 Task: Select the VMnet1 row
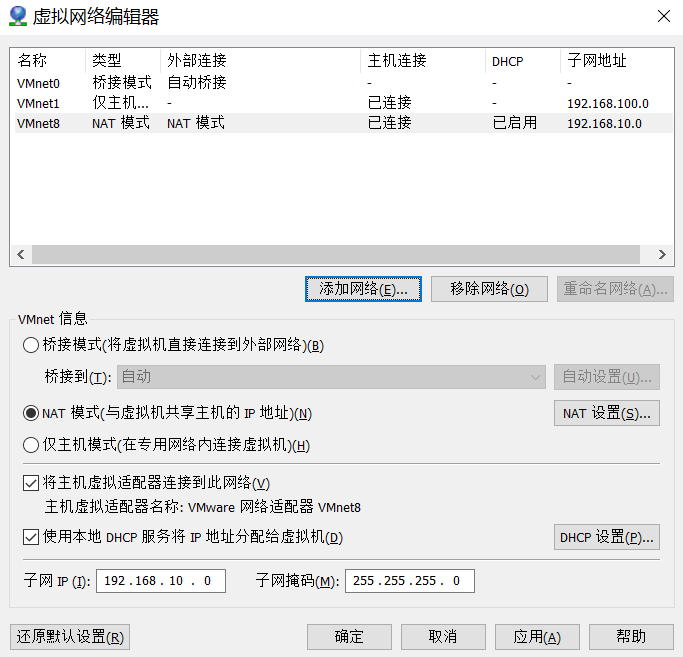pyautogui.click(x=343, y=103)
